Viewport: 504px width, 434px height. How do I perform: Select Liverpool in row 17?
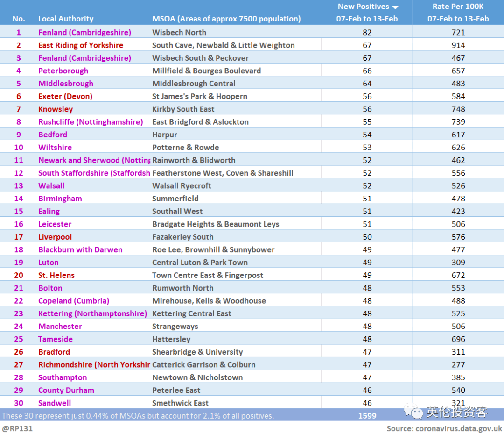55,237
